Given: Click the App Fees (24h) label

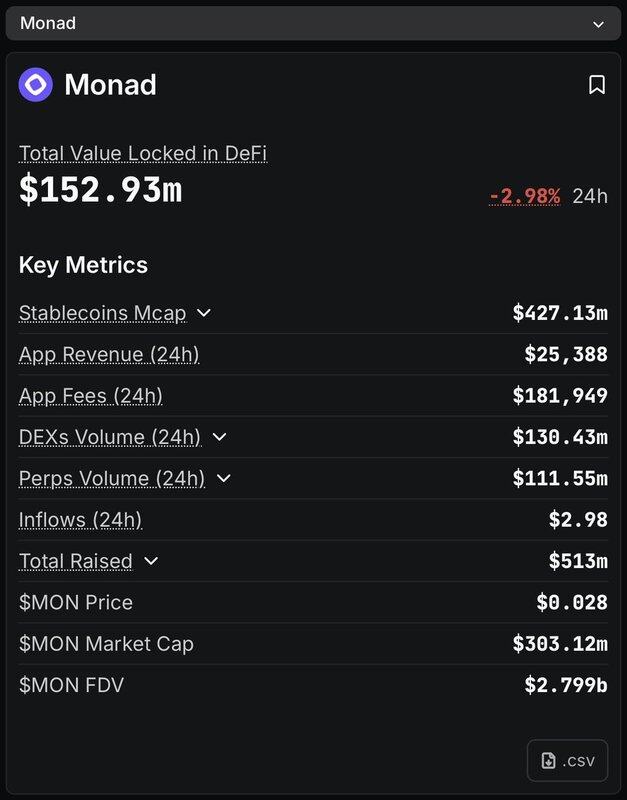Looking at the screenshot, I should coord(91,396).
